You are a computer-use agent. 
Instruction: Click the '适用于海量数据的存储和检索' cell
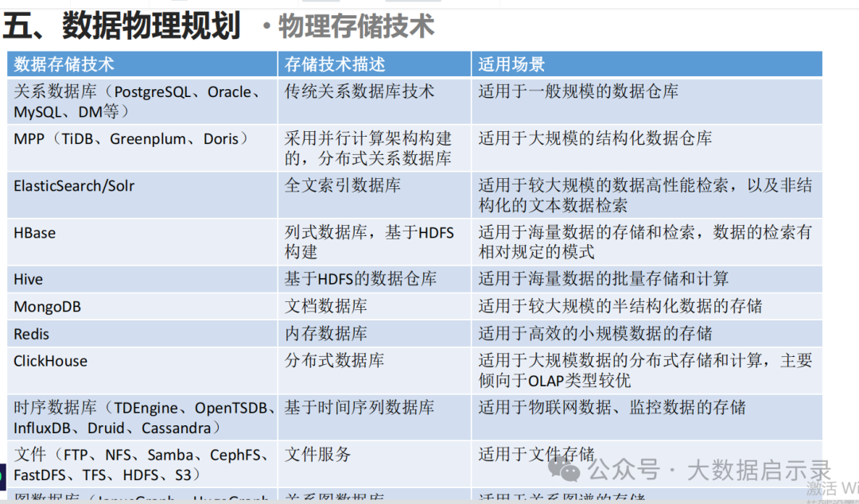point(647,242)
